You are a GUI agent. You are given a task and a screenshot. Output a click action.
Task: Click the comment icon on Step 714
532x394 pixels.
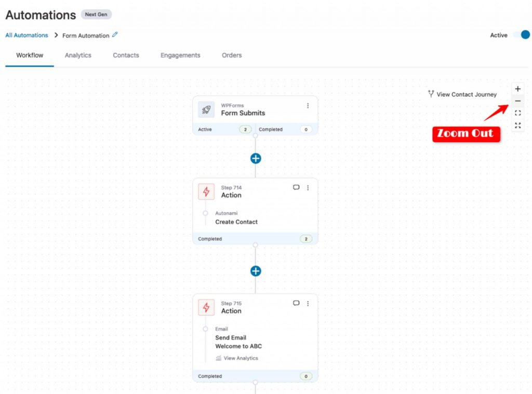click(x=296, y=187)
